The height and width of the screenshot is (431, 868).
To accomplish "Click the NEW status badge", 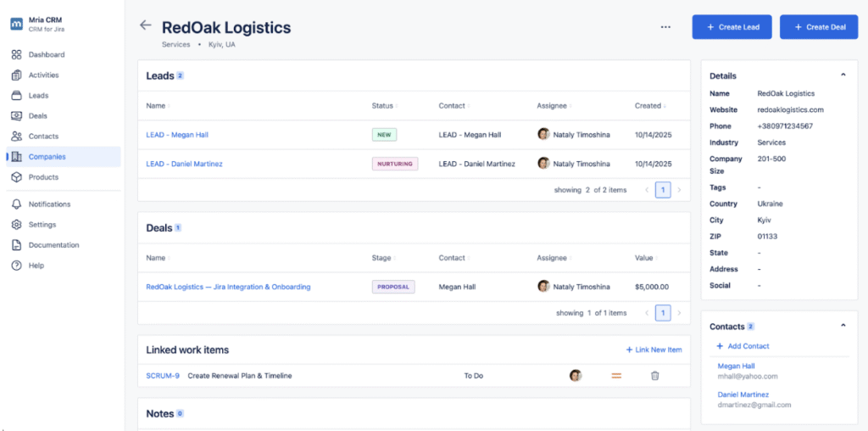I will [x=384, y=135].
